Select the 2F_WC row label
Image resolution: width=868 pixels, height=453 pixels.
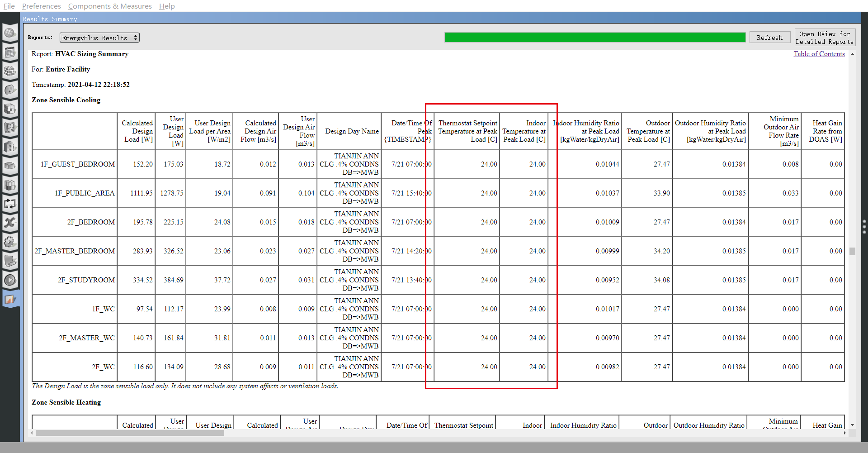tap(103, 367)
